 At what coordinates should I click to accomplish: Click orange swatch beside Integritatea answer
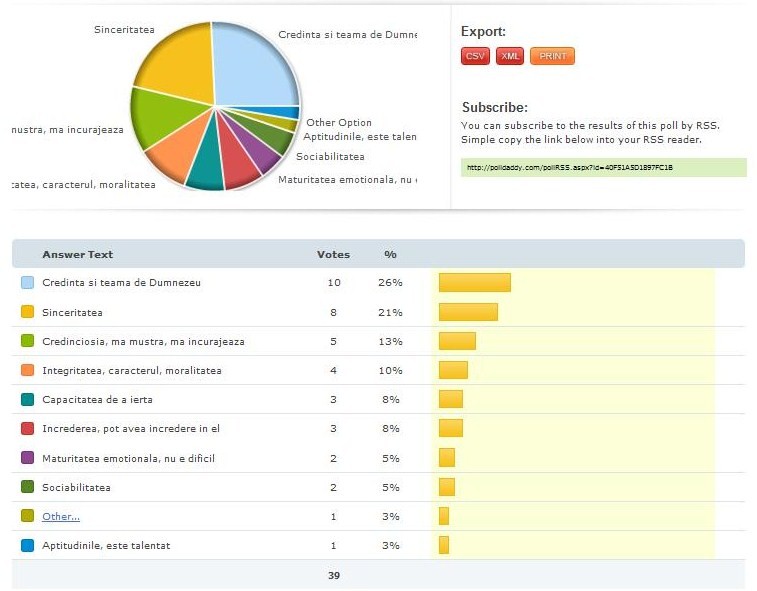point(27,370)
